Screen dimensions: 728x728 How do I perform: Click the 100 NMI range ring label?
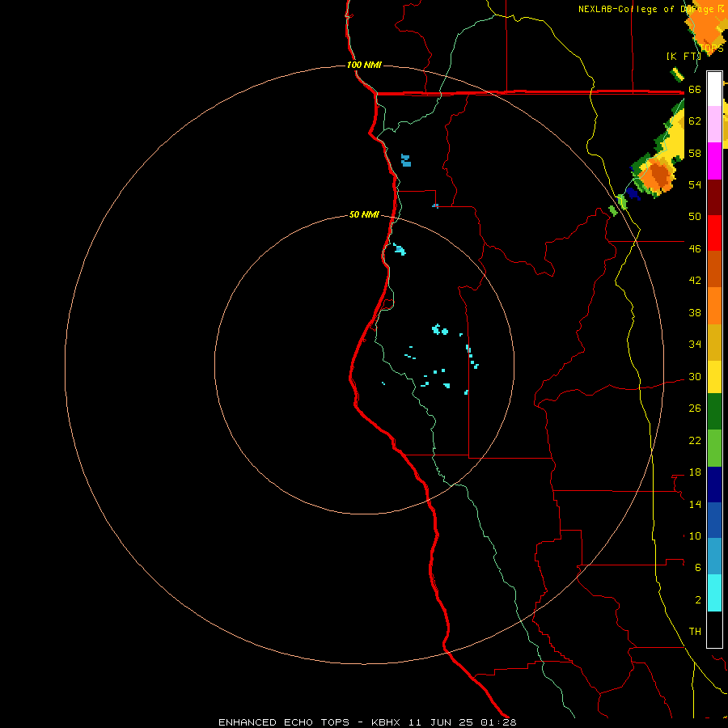tap(364, 65)
